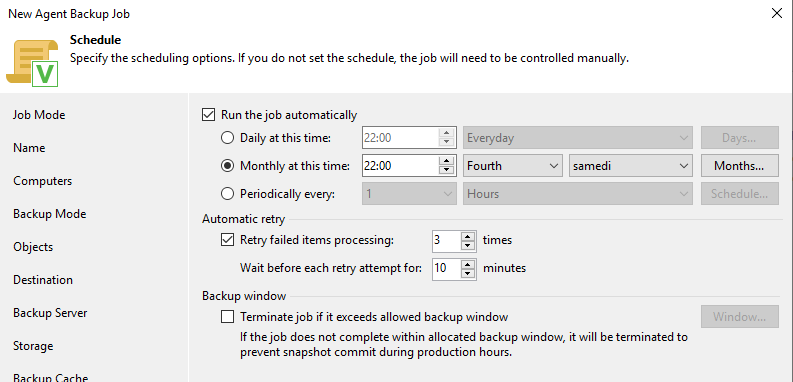This screenshot has width=793, height=382.
Task: Enable Terminate job if exceeds backup window
Action: [x=227, y=317]
